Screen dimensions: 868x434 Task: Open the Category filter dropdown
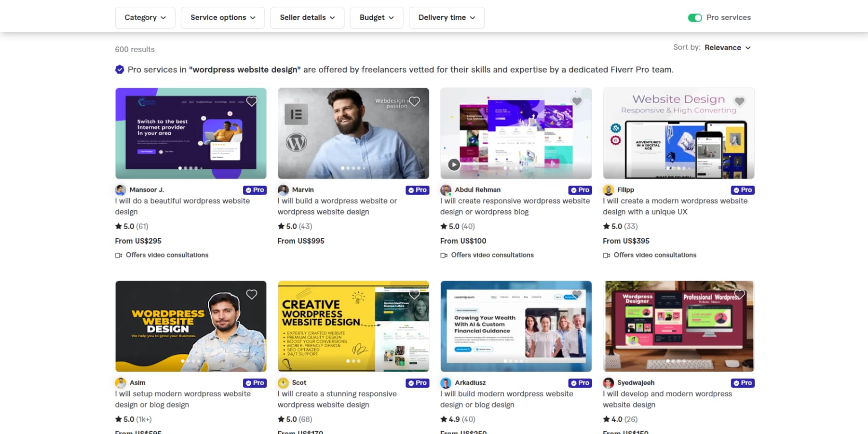coord(145,17)
